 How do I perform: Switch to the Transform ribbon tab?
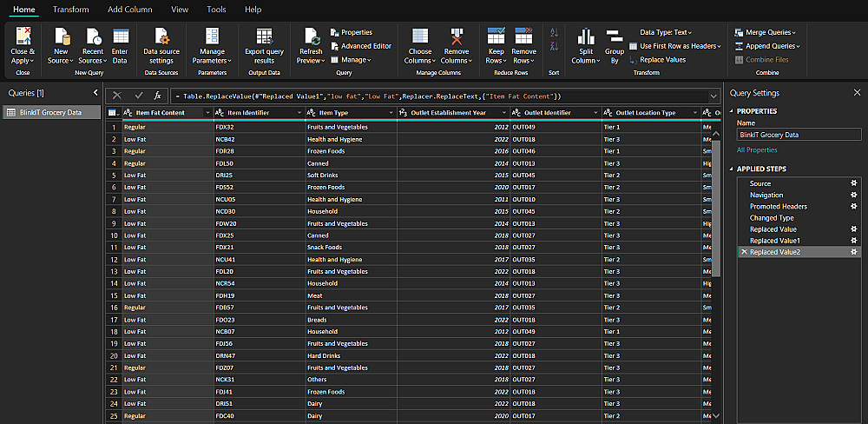tap(70, 10)
